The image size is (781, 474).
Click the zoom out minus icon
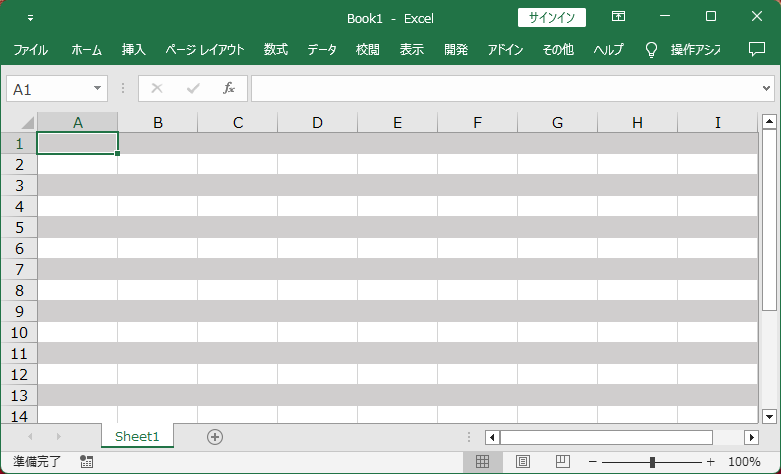click(593, 462)
